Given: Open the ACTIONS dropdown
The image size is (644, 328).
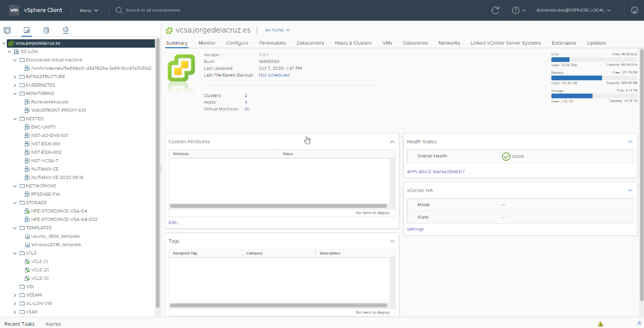Looking at the screenshot, I should [x=278, y=30].
